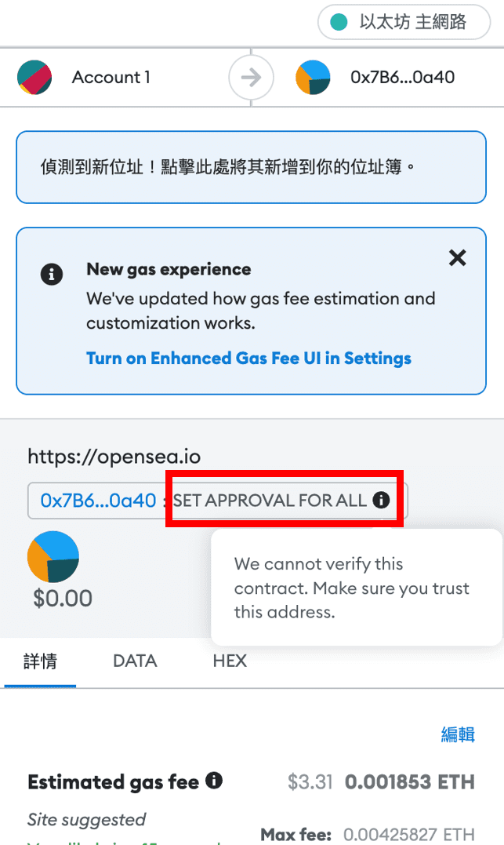Click info icon next to Estimated gas fee

[x=214, y=781]
